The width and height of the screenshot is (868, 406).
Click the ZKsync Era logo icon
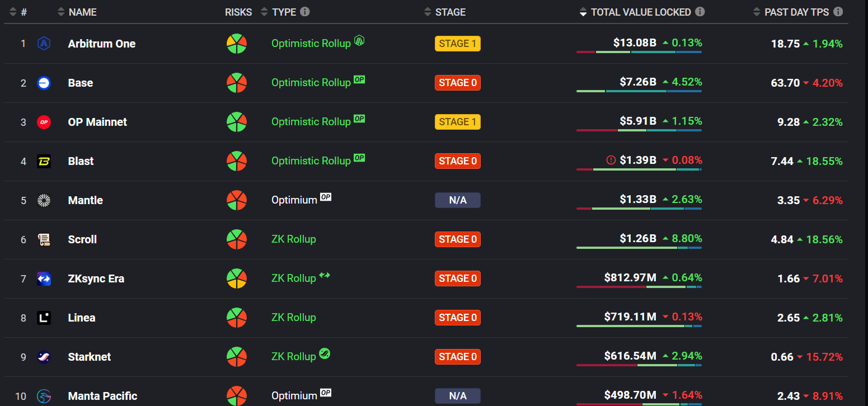coord(44,278)
